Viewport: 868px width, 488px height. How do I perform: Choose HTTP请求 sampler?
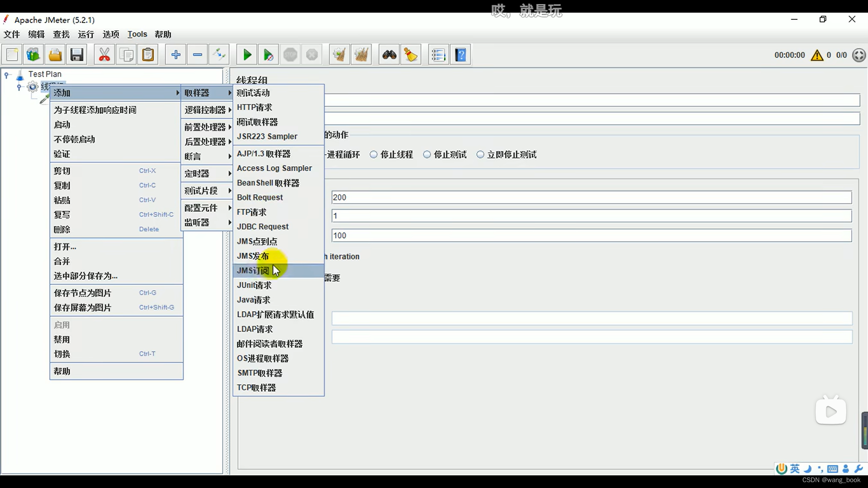(278, 107)
